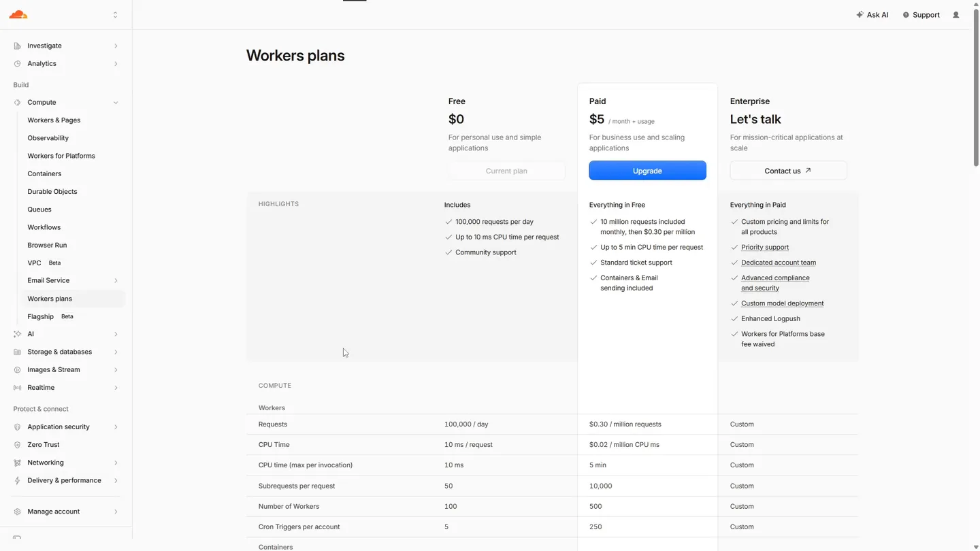The width and height of the screenshot is (980, 551).
Task: Open Browser Run in sidebar
Action: pos(47,245)
